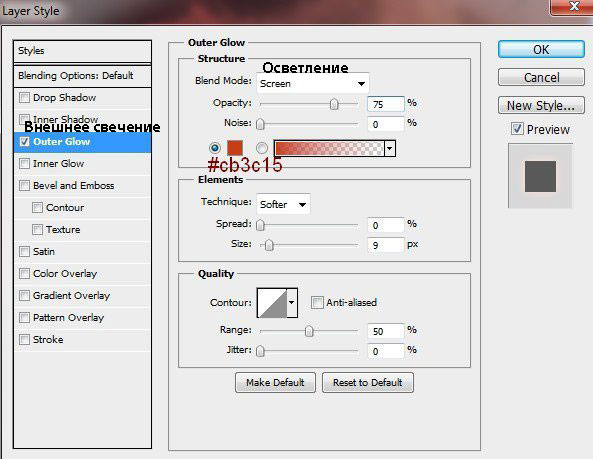Click the Jitter slider handle
593x459 pixels.
[260, 351]
